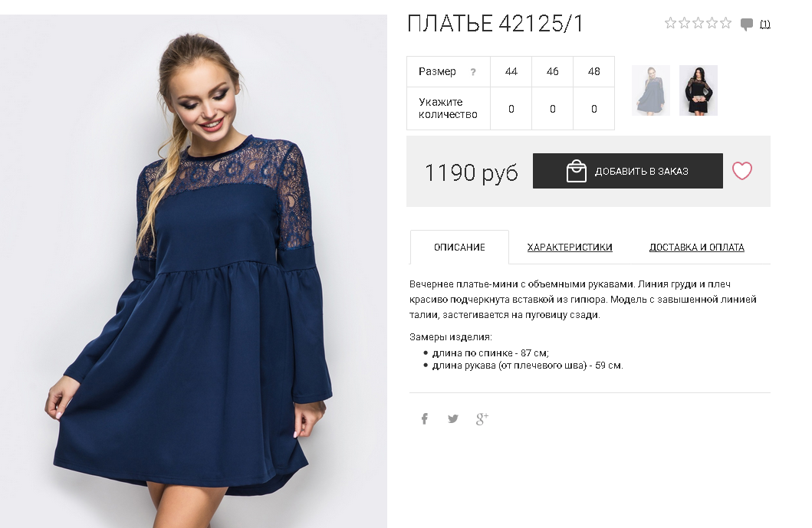The image size is (812, 528).
Task: Click the heart wishlist icon
Action: click(x=741, y=171)
